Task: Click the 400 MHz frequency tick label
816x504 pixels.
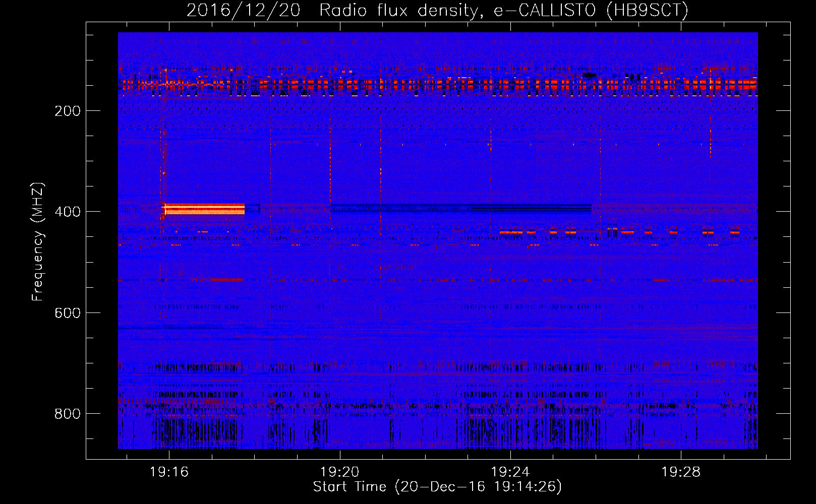Action: pos(68,212)
